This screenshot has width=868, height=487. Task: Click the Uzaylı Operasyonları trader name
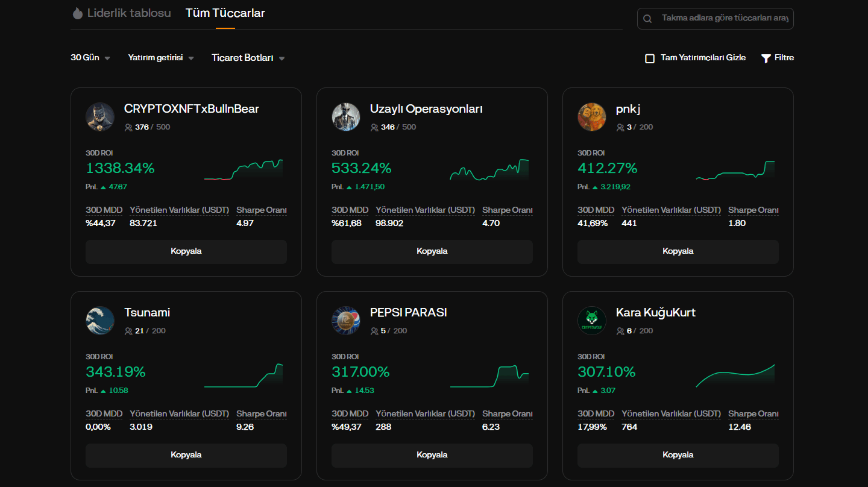point(426,109)
